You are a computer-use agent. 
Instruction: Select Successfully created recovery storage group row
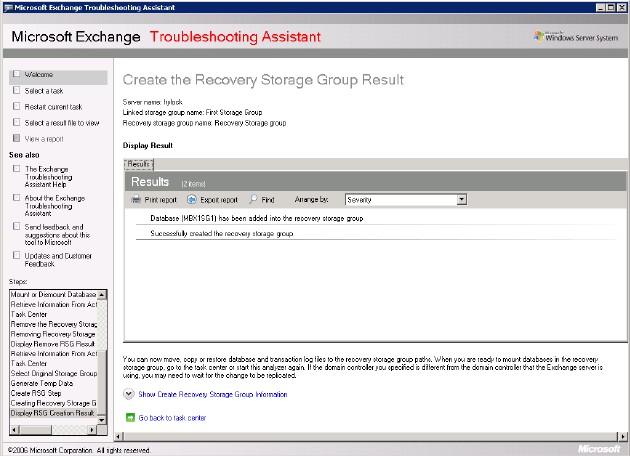(376, 233)
